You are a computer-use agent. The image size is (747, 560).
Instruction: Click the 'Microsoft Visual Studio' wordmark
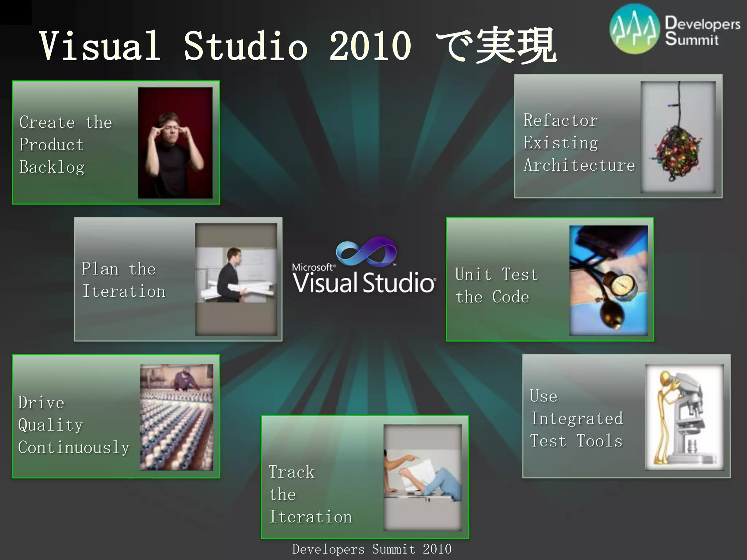click(x=364, y=278)
